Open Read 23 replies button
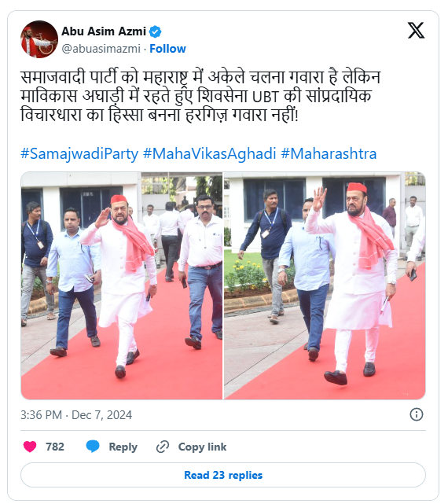 pyautogui.click(x=223, y=475)
